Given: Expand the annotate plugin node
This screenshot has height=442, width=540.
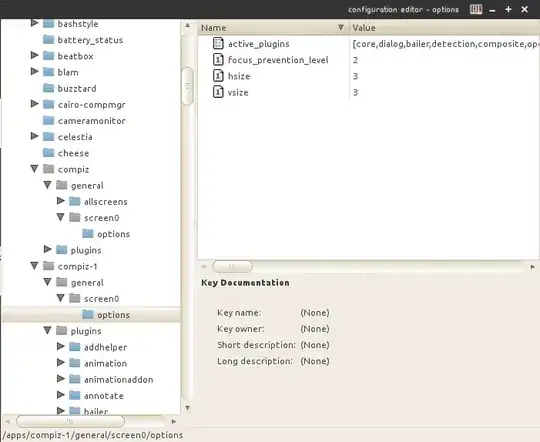Looking at the screenshot, I should pyautogui.click(x=61, y=395).
